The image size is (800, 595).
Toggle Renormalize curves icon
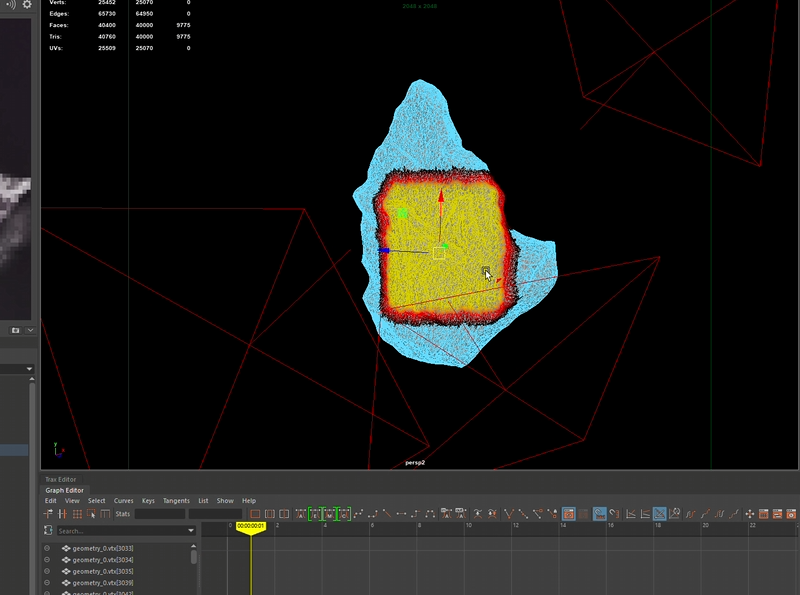(x=674, y=514)
